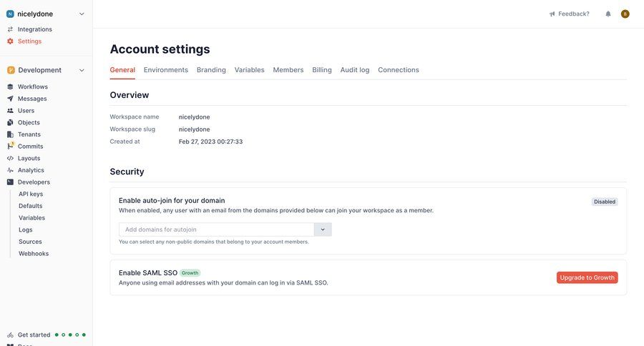Screen dimensions: 644x346
Task: Open Logs under Developers
Action: tap(26, 230)
